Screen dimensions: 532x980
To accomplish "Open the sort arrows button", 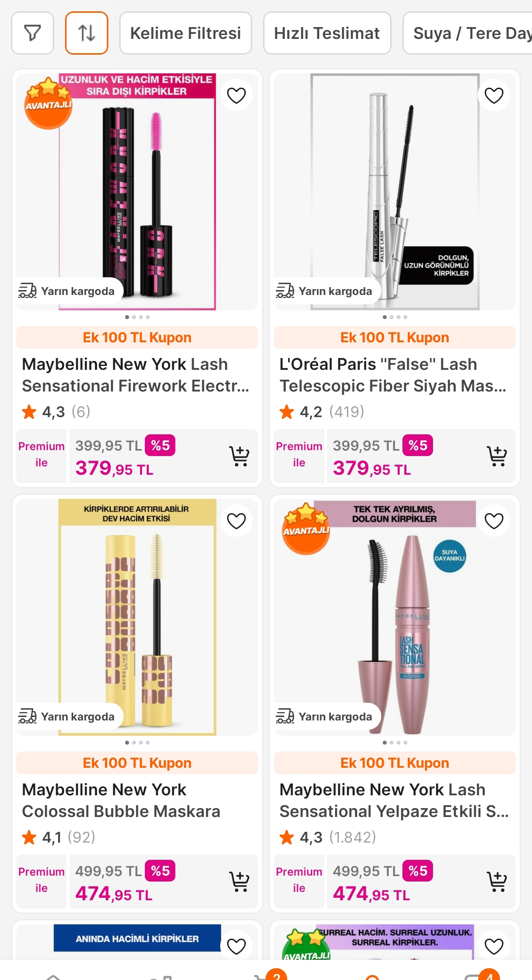I will tap(87, 33).
